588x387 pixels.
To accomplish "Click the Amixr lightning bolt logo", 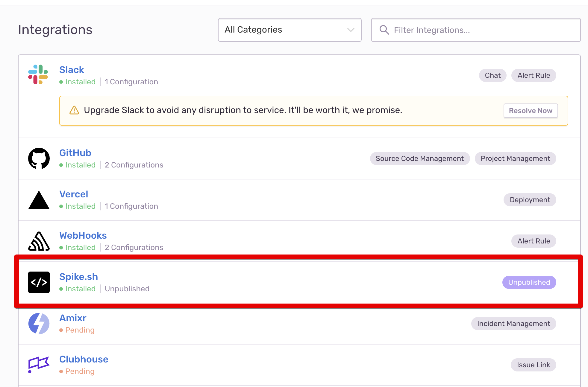I will pyautogui.click(x=39, y=324).
